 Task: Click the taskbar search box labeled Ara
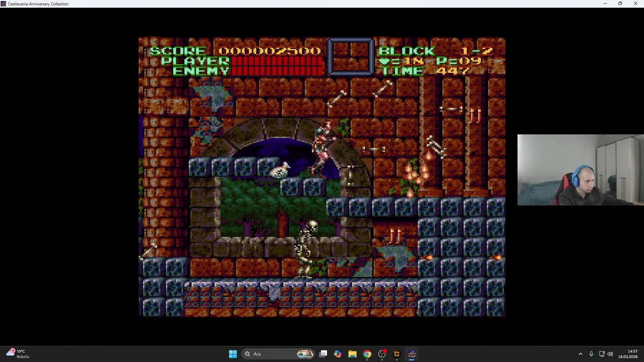click(x=277, y=354)
